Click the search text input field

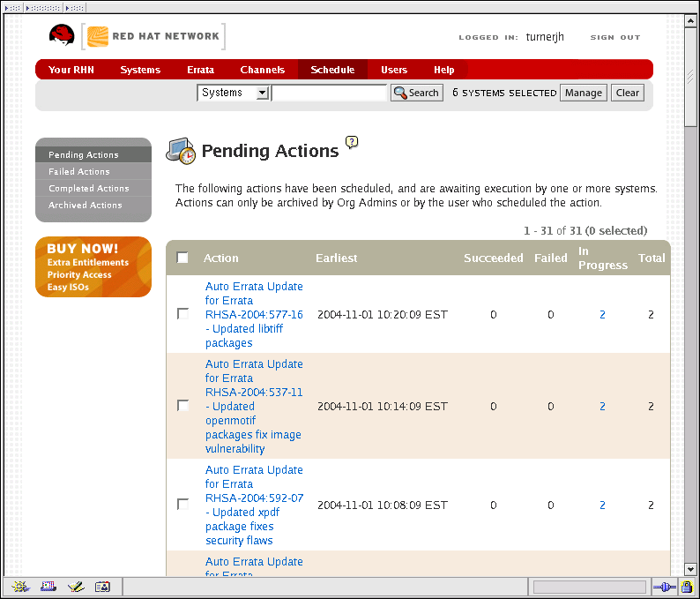pyautogui.click(x=330, y=93)
